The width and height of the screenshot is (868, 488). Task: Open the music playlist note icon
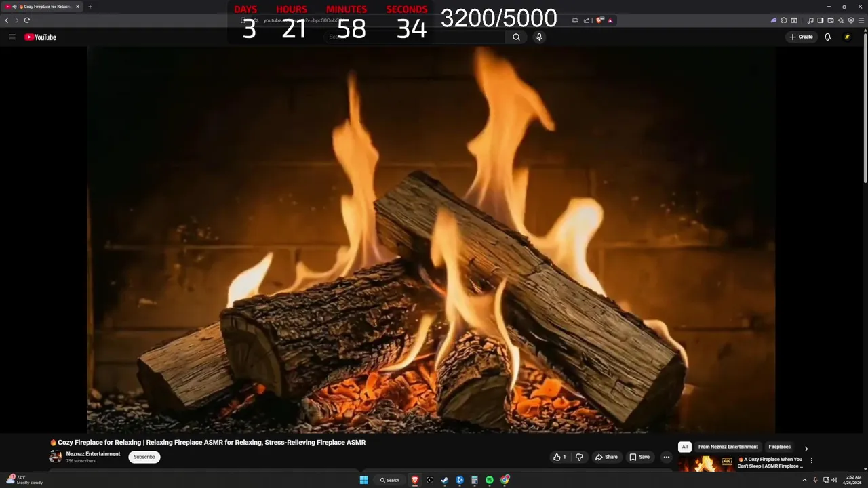[x=810, y=20]
